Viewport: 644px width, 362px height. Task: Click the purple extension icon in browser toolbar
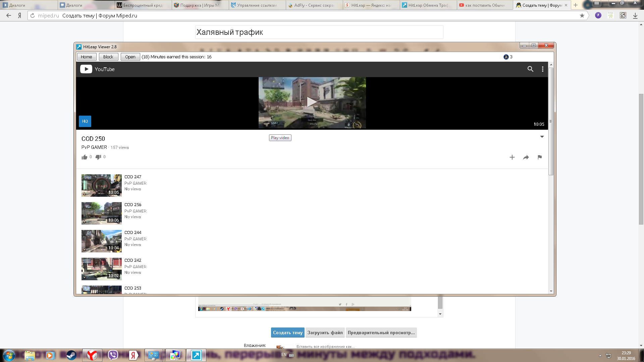point(598,15)
